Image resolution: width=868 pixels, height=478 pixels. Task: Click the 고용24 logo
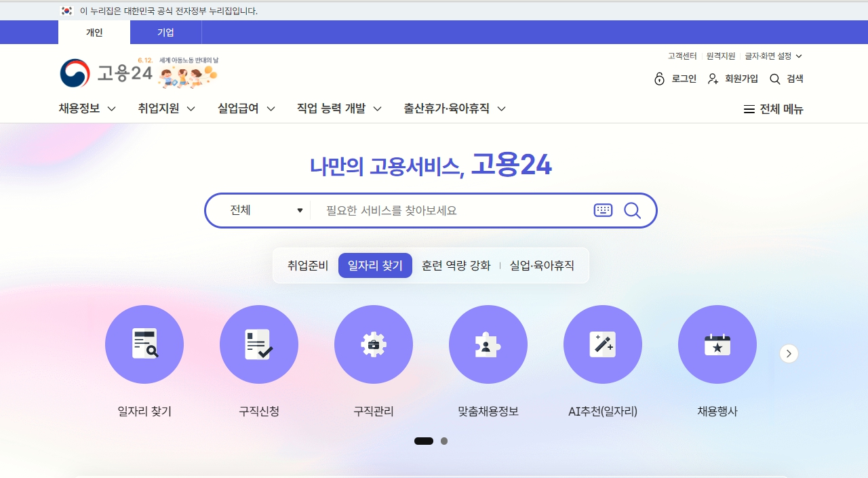coord(106,73)
